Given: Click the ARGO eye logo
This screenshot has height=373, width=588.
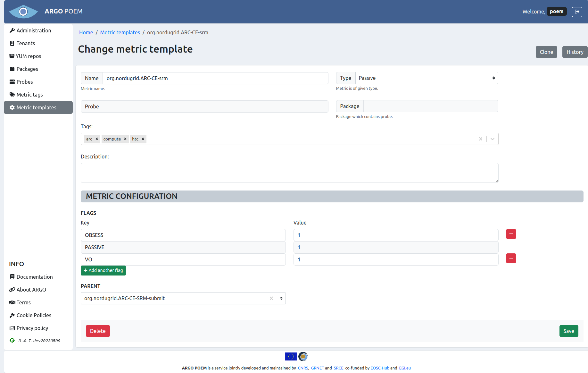Looking at the screenshot, I should (23, 12).
